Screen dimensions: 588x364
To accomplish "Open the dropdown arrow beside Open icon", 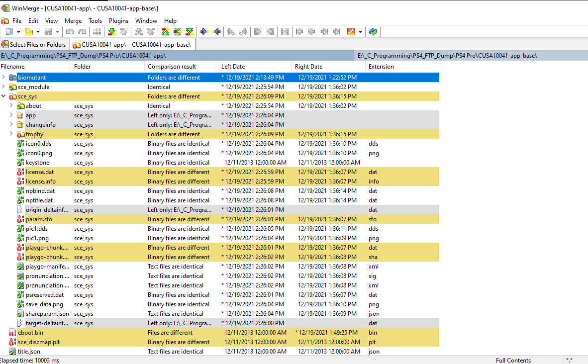I will pyautogui.click(x=38, y=32).
